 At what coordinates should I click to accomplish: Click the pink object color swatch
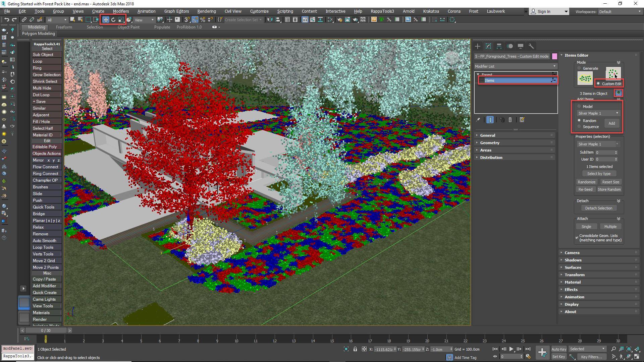(x=554, y=56)
